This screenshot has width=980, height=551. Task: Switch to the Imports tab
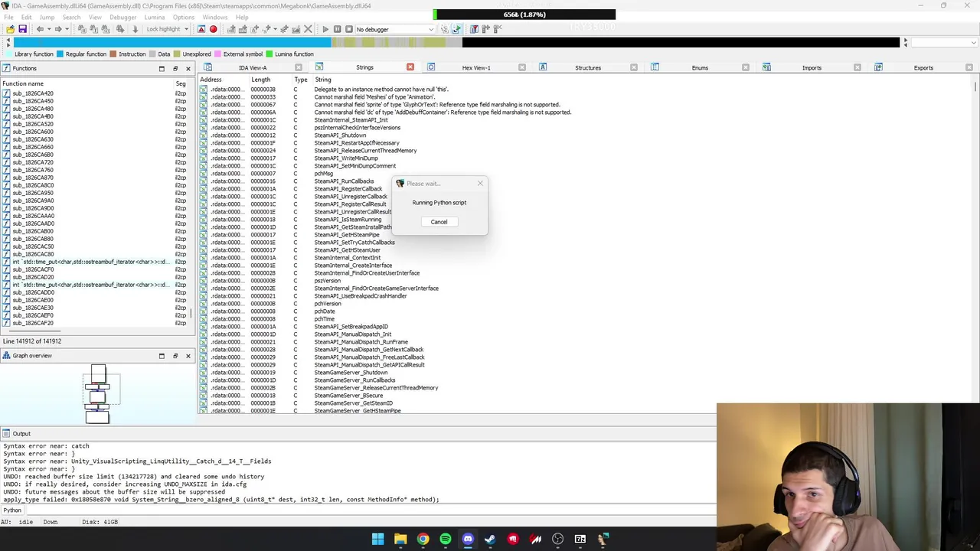[812, 67]
